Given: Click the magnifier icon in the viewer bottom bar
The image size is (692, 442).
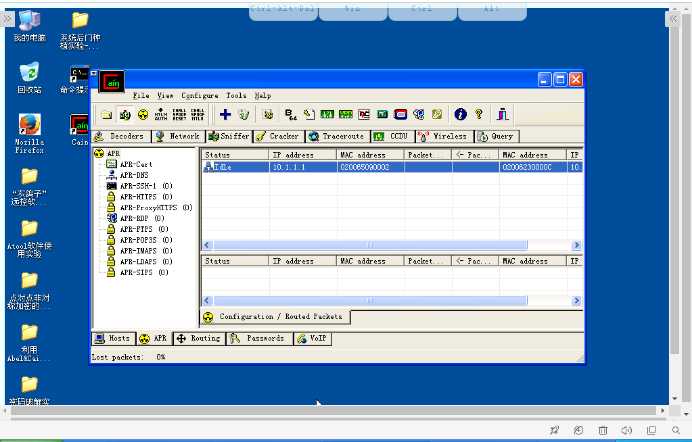Looking at the screenshot, I should point(676,430).
